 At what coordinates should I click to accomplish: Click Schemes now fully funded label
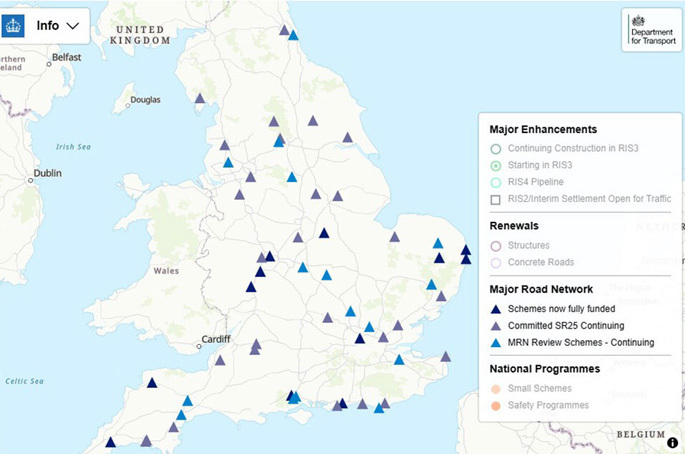(x=561, y=309)
